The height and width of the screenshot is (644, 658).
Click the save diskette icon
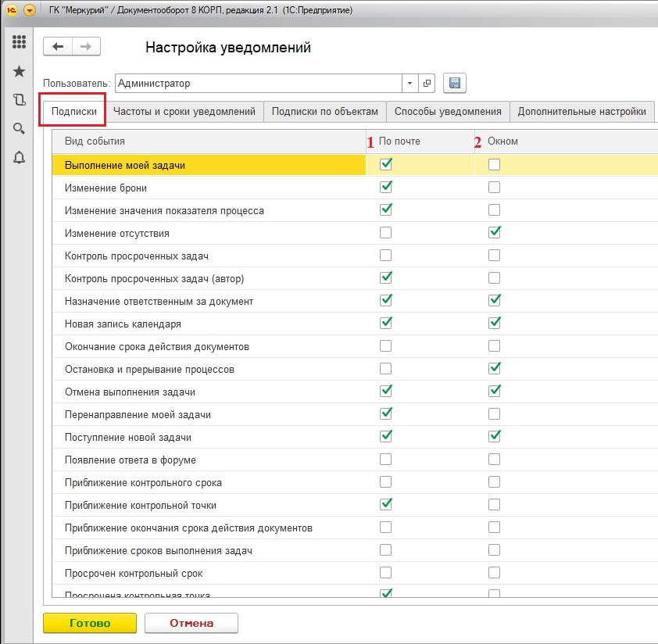454,84
